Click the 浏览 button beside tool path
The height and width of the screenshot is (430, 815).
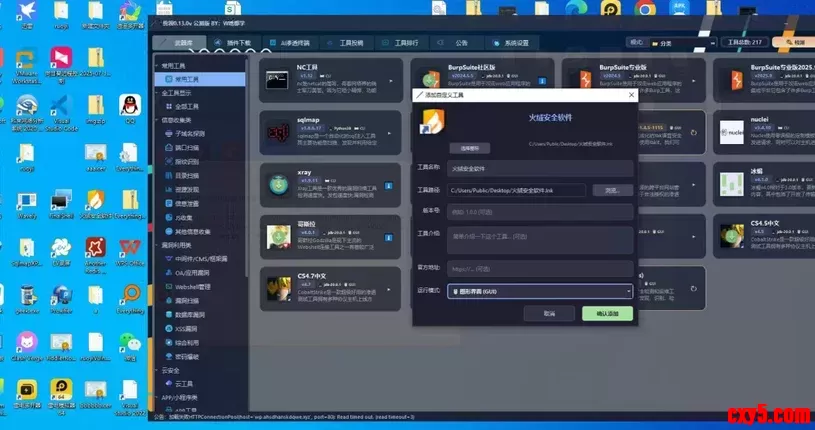(x=612, y=189)
